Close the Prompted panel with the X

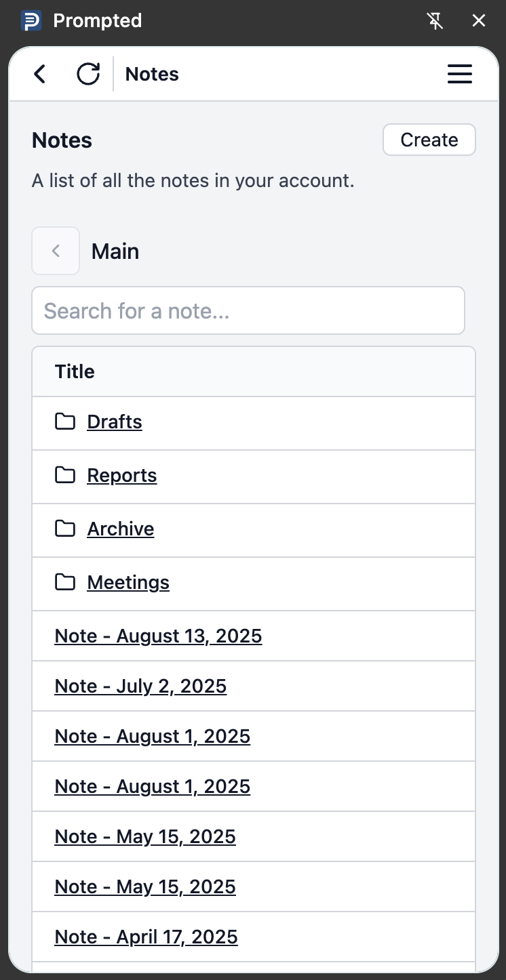point(479,20)
